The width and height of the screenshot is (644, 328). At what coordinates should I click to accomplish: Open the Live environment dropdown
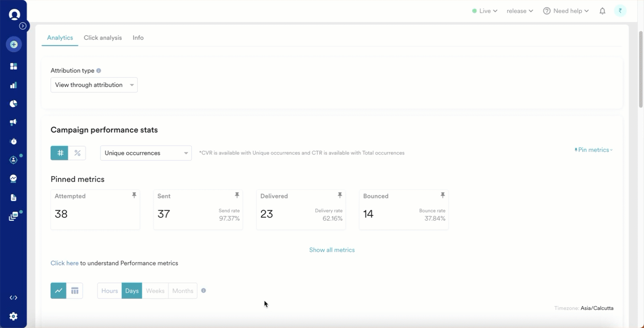tap(485, 11)
